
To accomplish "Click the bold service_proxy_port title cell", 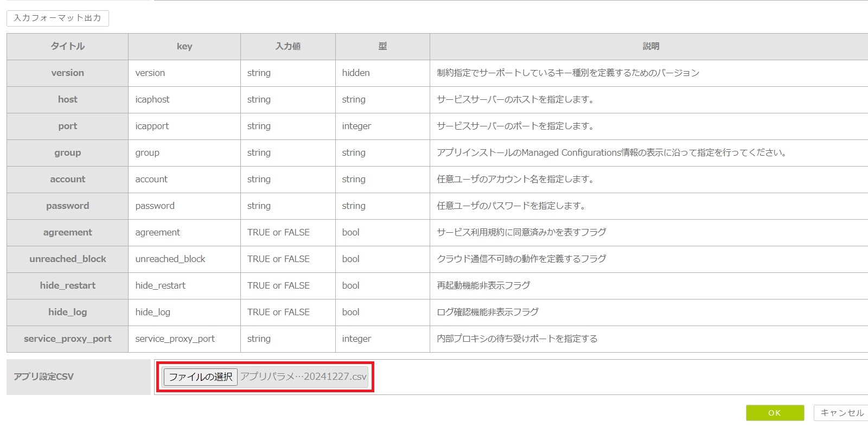I will [67, 339].
